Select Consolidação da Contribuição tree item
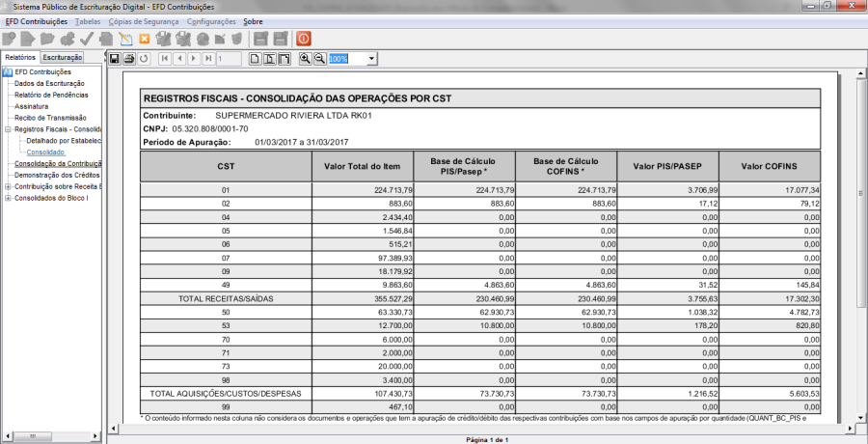Image resolution: width=868 pixels, height=444 pixels. [58, 163]
